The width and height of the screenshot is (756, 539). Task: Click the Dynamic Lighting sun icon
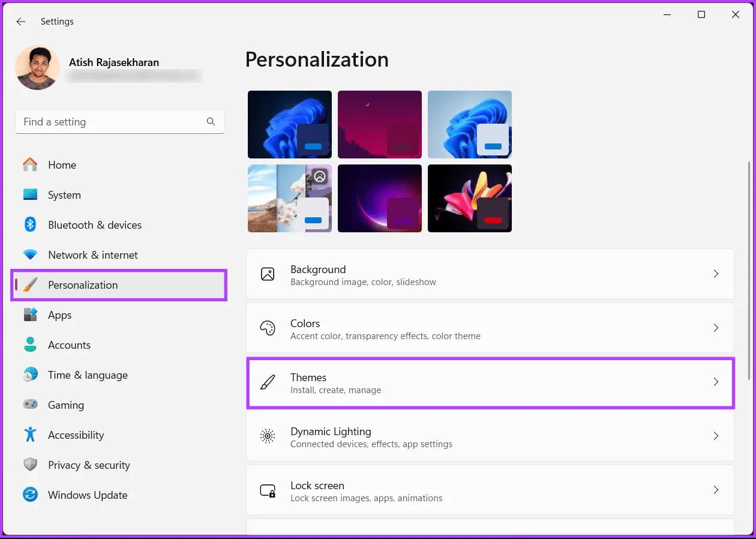point(268,436)
